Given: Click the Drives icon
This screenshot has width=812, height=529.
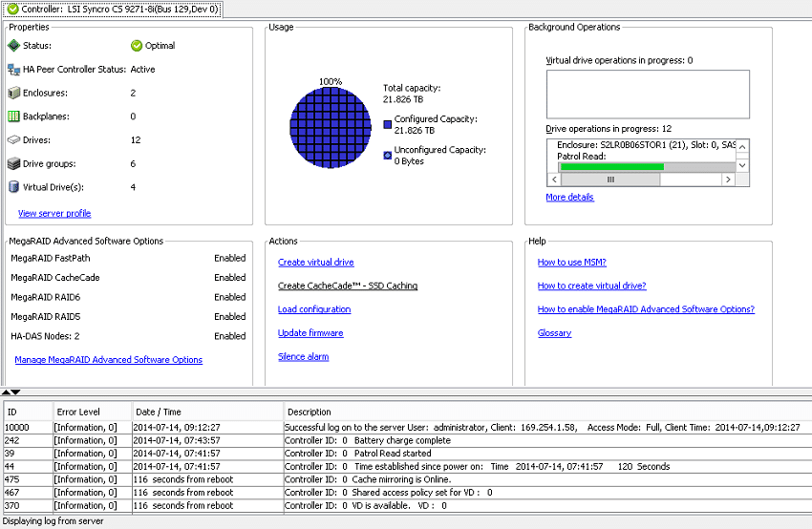Looking at the screenshot, I should pyautogui.click(x=14, y=139).
